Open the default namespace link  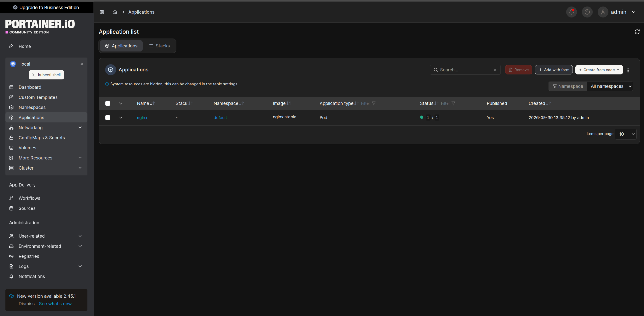(x=220, y=117)
